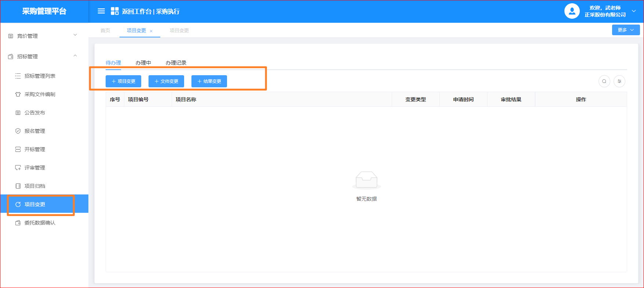Screen dimensions: 644x288
Task: Open 报名管理 in the sidebar
Action: tap(34, 131)
